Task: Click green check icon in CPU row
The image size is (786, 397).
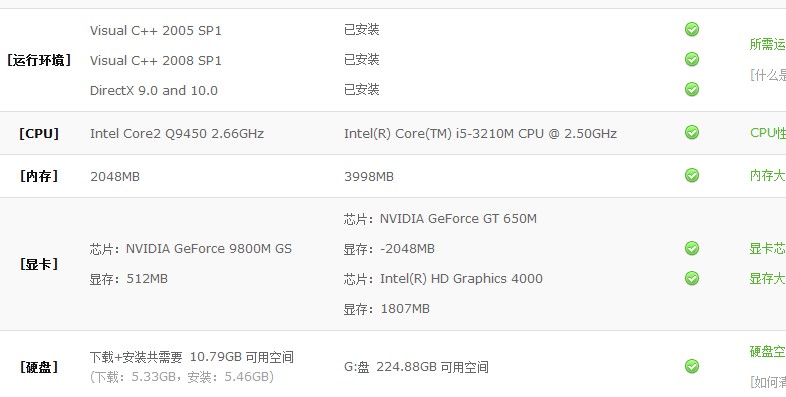Action: (x=692, y=132)
